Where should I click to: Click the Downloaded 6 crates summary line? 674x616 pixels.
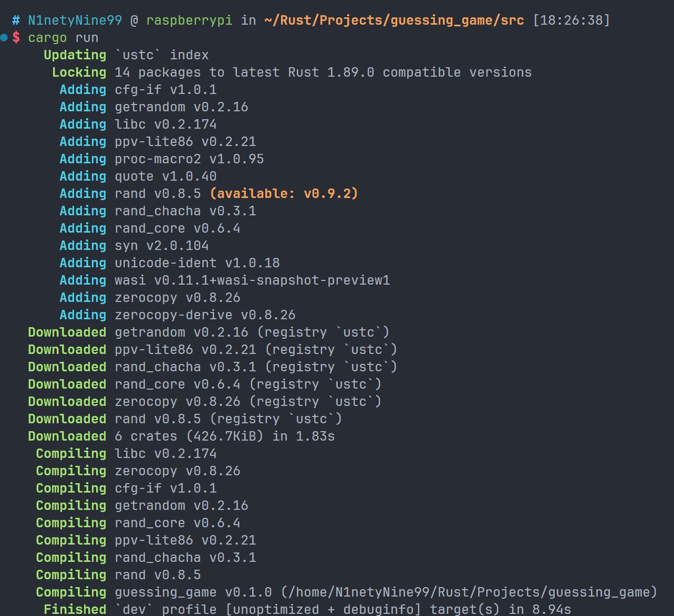click(x=181, y=436)
